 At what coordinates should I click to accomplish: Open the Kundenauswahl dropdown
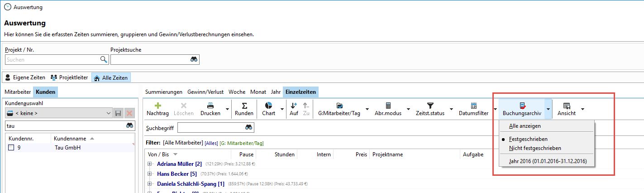pyautogui.click(x=108, y=113)
